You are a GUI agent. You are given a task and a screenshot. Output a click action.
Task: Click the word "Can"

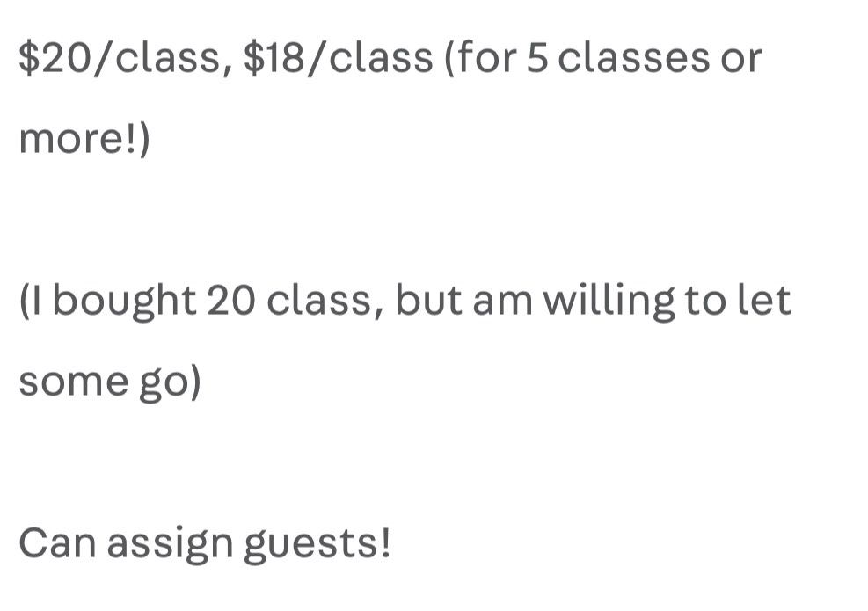coord(56,543)
